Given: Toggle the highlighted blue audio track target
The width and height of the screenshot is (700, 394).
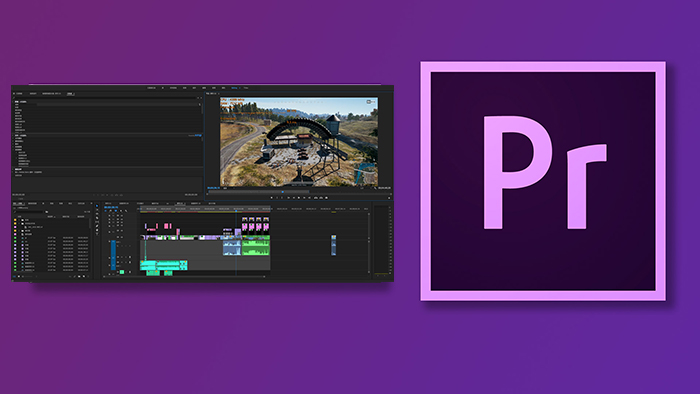Looking at the screenshot, I should click(x=113, y=255).
